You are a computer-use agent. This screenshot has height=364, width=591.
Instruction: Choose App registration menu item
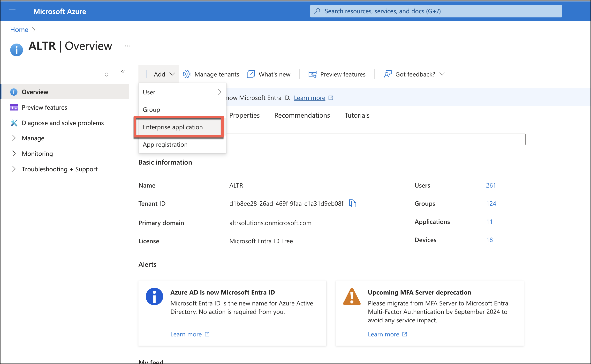[182, 144]
